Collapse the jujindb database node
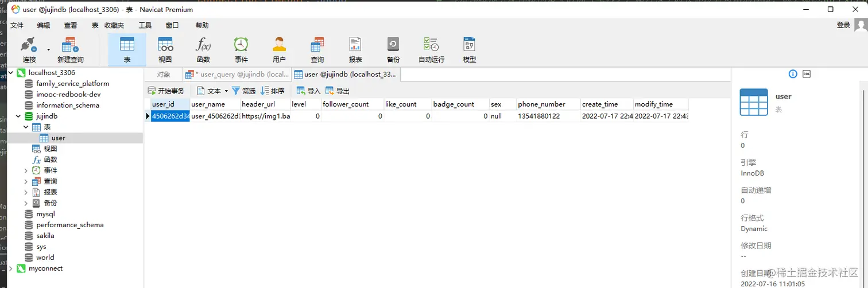The width and height of the screenshot is (868, 288). (x=18, y=116)
